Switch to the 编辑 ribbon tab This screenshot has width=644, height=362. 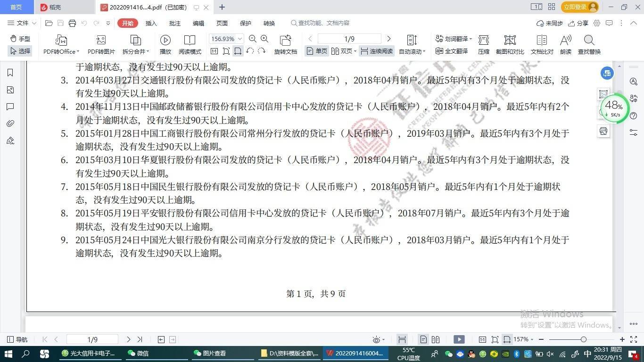(x=198, y=23)
